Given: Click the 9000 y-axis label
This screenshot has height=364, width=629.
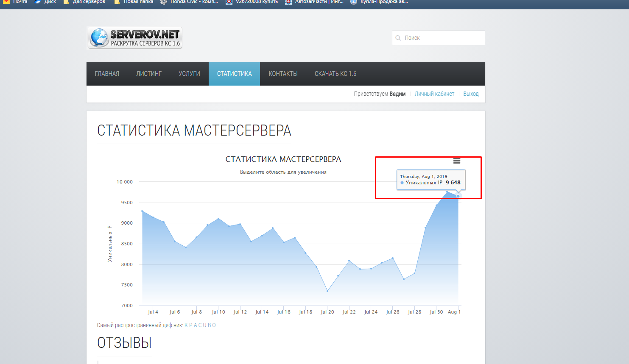Looking at the screenshot, I should click(127, 223).
